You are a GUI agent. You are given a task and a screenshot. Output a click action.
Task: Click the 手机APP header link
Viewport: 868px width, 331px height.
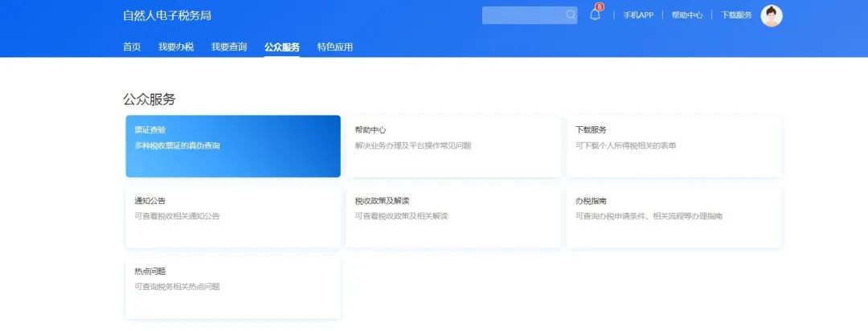[638, 15]
